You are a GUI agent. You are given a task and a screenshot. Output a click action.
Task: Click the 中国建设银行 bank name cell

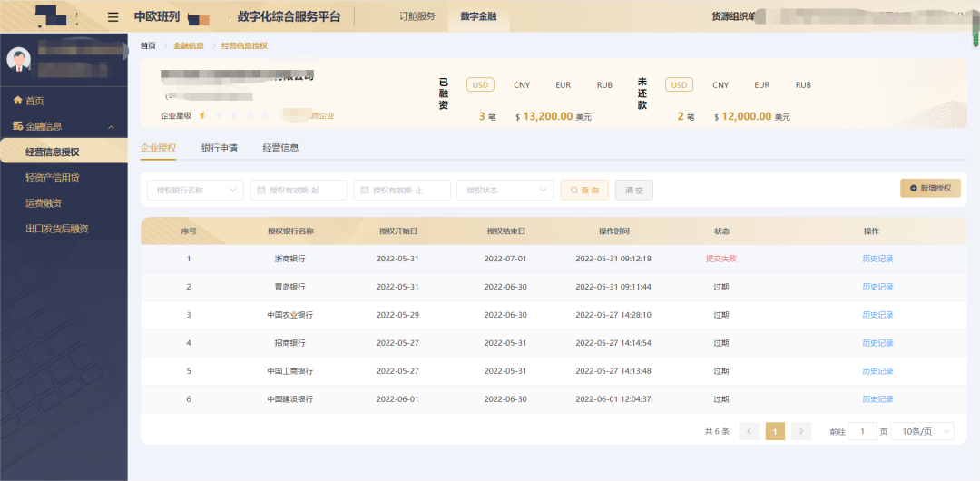click(x=290, y=399)
